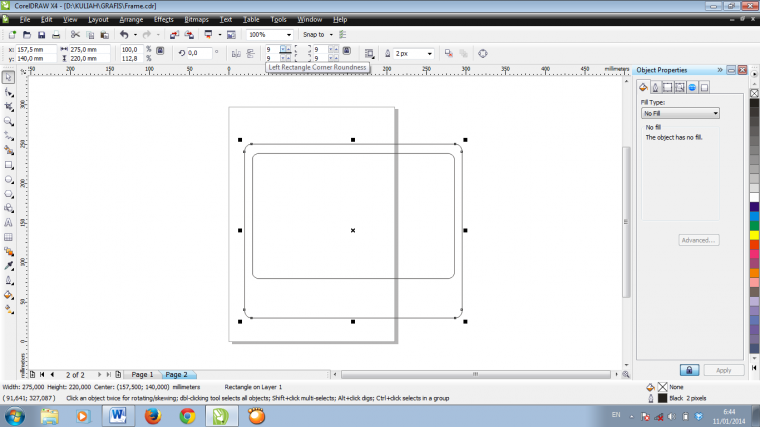This screenshot has width=760, height=427.
Task: Collapse the Object Properties docker chevrons
Action: tap(720, 70)
